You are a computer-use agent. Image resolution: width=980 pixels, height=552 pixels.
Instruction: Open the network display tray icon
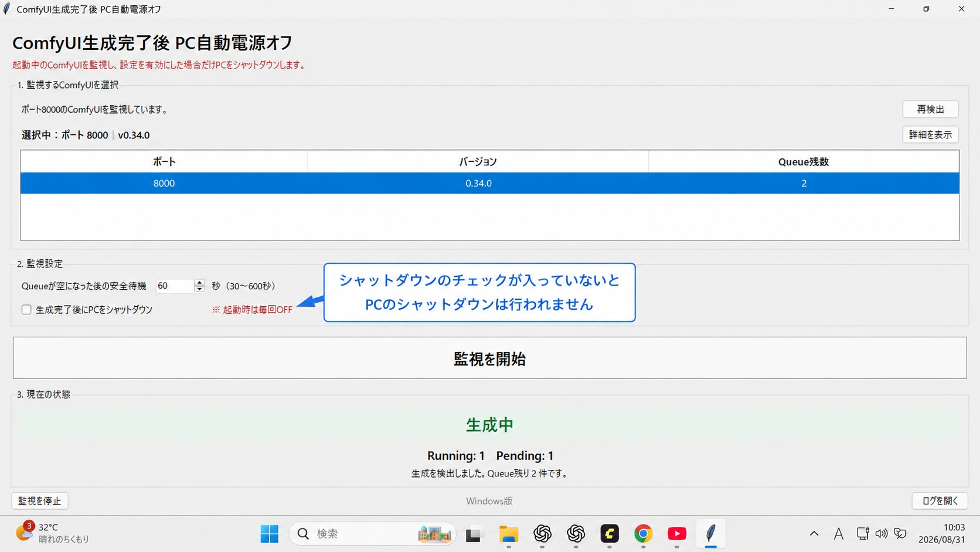coord(863,534)
